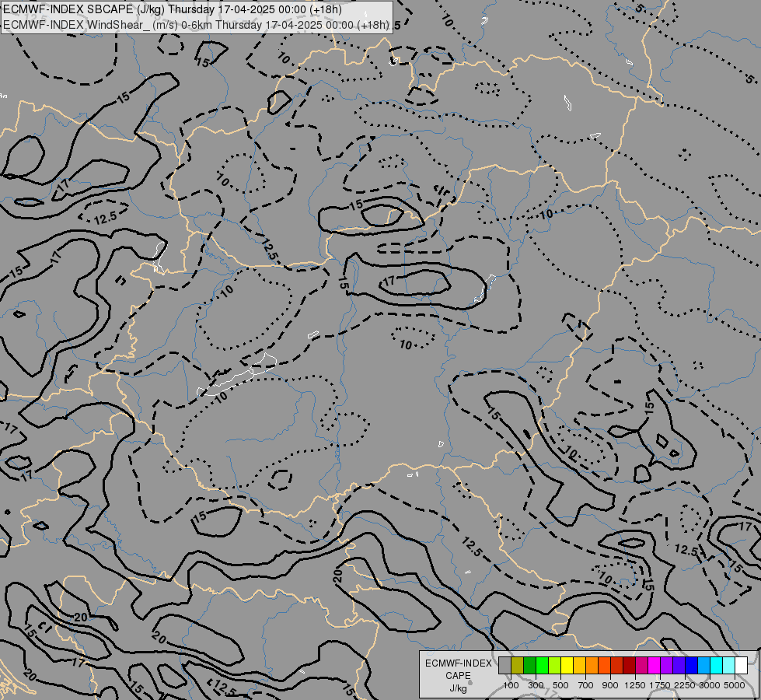Click the ECMWF-INDEX label inside the legend box
The image size is (761, 700).
[x=459, y=663]
